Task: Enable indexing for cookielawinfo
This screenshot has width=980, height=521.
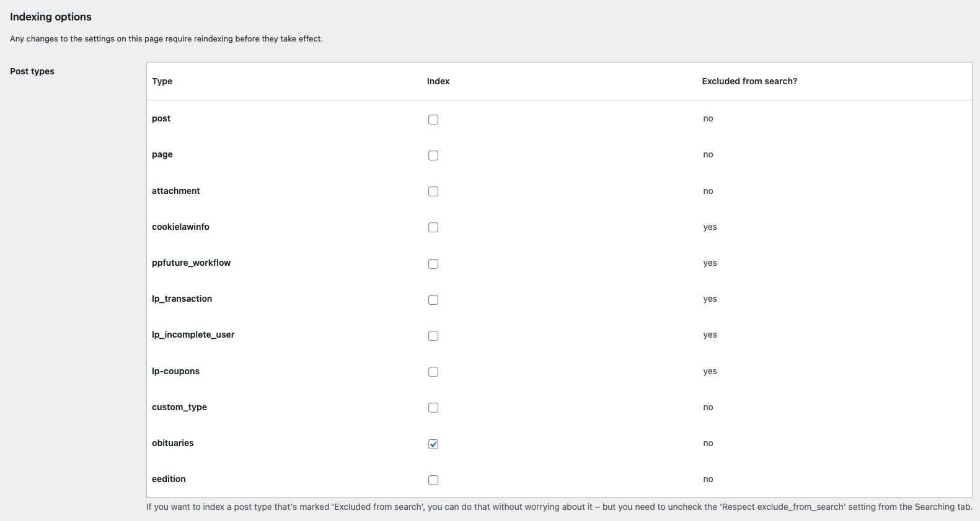Action: [433, 227]
